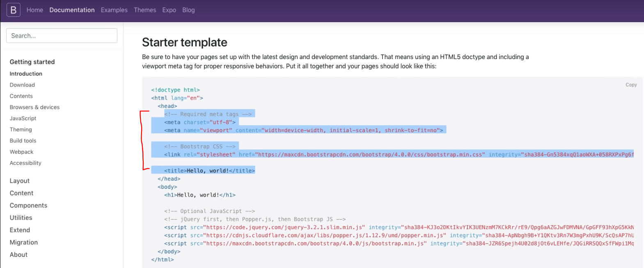
Task: Click the jQuery first, then Popper.js comment
Action: tap(255, 219)
